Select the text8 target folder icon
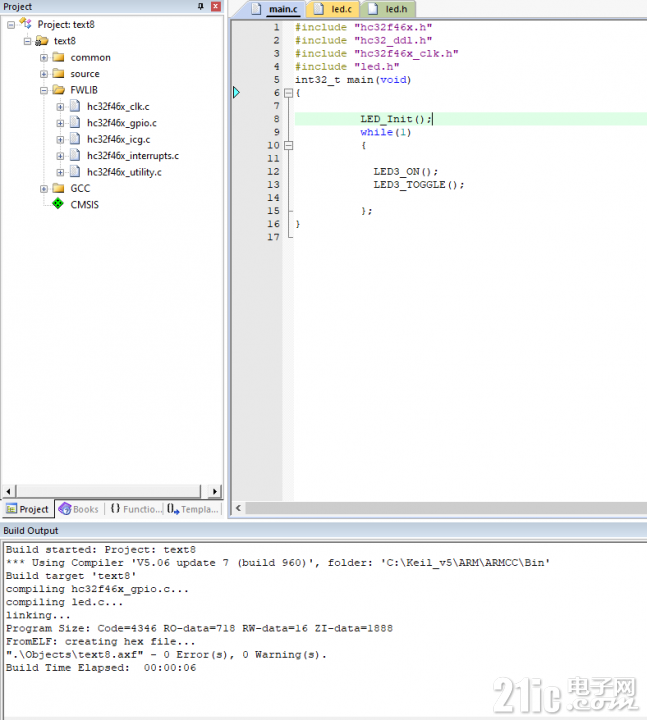 pos(42,41)
